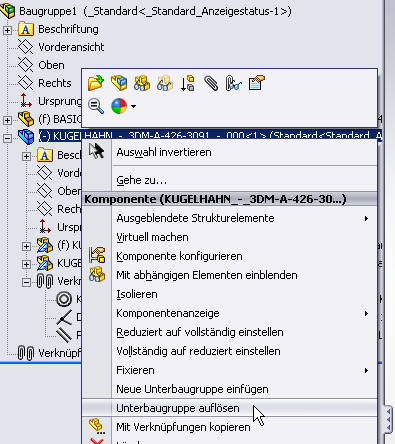Screen dimensions: 395x444
Task: Click the change transparency glasses icon
Action: [x=165, y=83]
